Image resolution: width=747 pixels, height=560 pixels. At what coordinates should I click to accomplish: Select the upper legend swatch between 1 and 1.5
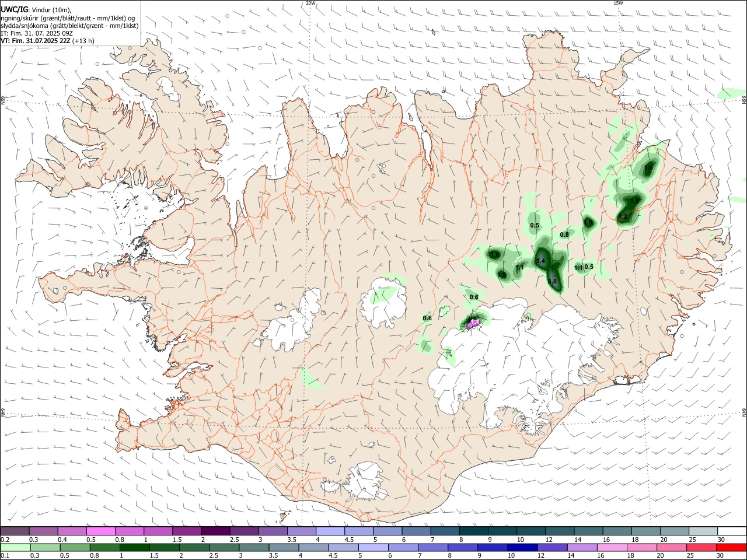tap(158, 531)
